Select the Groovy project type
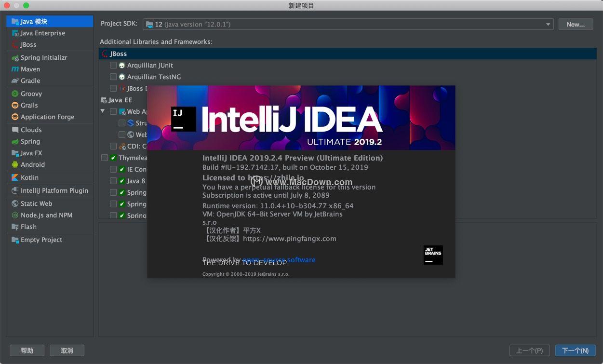This screenshot has width=603, height=364. (50, 94)
